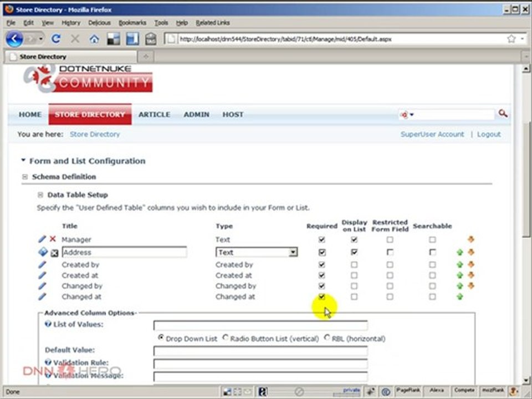Click the browser Back button
This screenshot has height=399, width=532.
(14, 39)
